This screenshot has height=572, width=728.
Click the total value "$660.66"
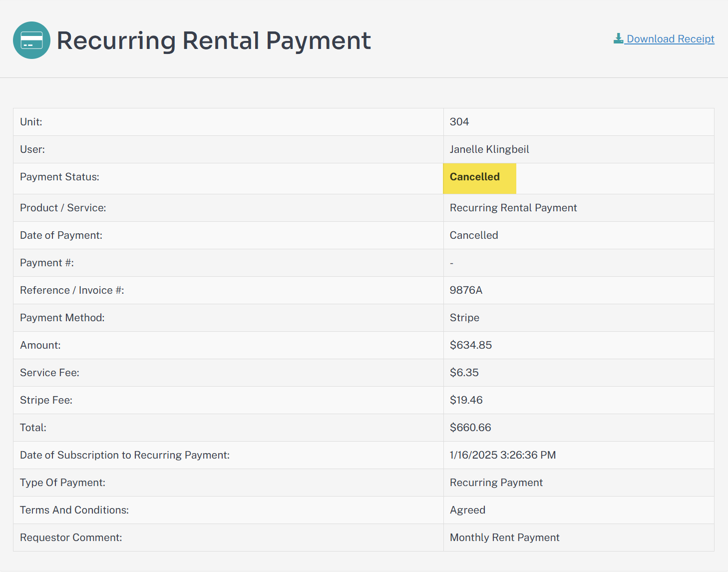pyautogui.click(x=470, y=428)
